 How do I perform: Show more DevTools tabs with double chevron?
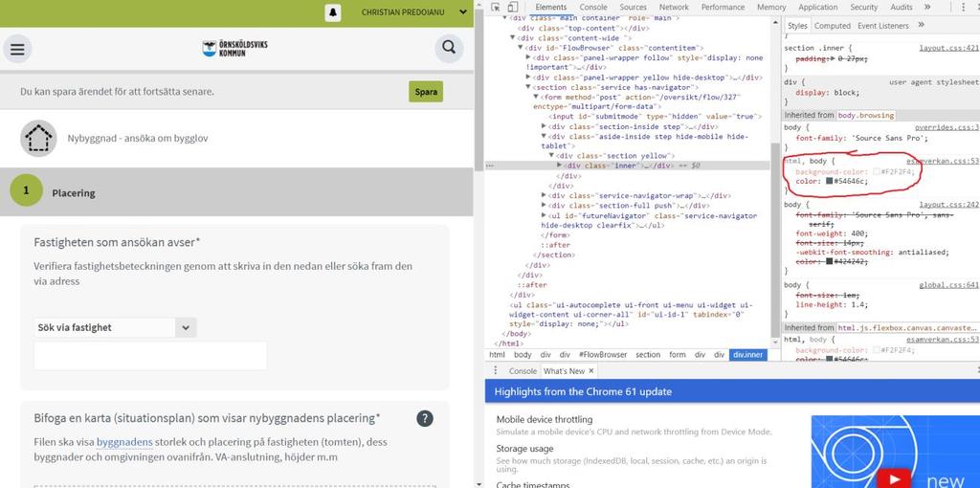927,7
